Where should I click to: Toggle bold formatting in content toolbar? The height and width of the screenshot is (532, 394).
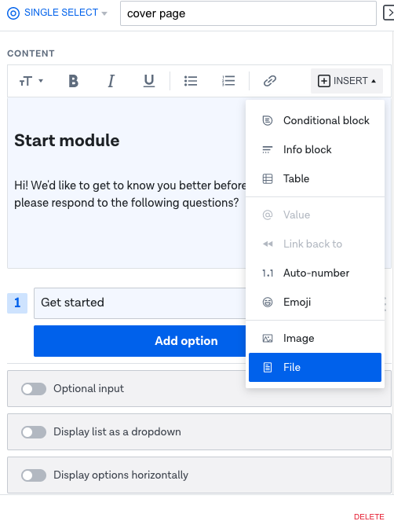click(x=74, y=81)
